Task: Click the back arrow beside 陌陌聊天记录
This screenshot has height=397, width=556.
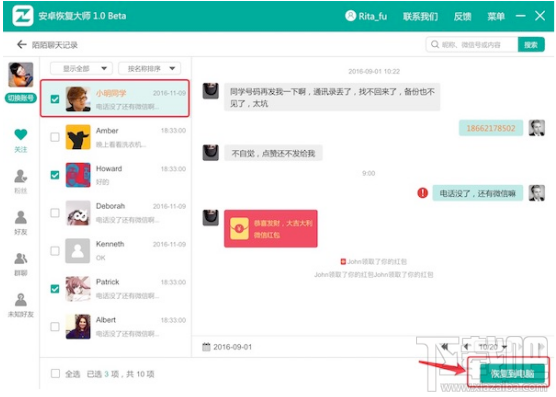Action: click(x=22, y=45)
